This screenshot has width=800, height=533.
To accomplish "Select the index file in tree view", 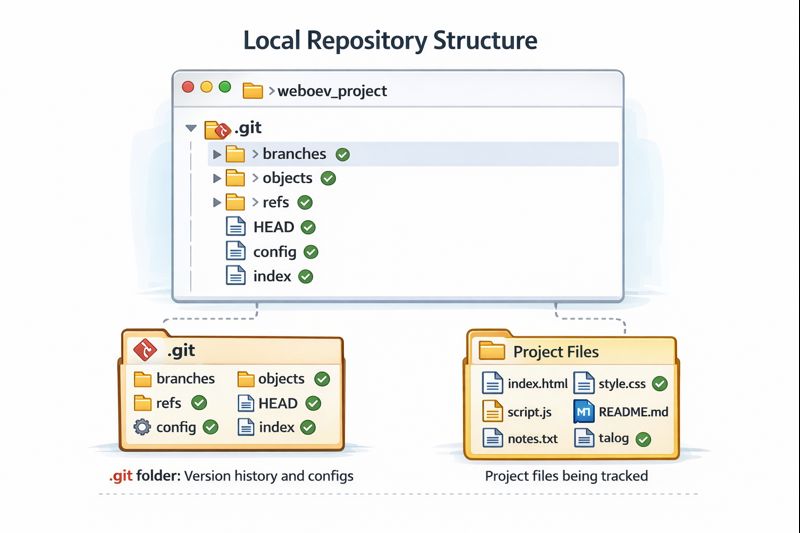I will (x=272, y=276).
